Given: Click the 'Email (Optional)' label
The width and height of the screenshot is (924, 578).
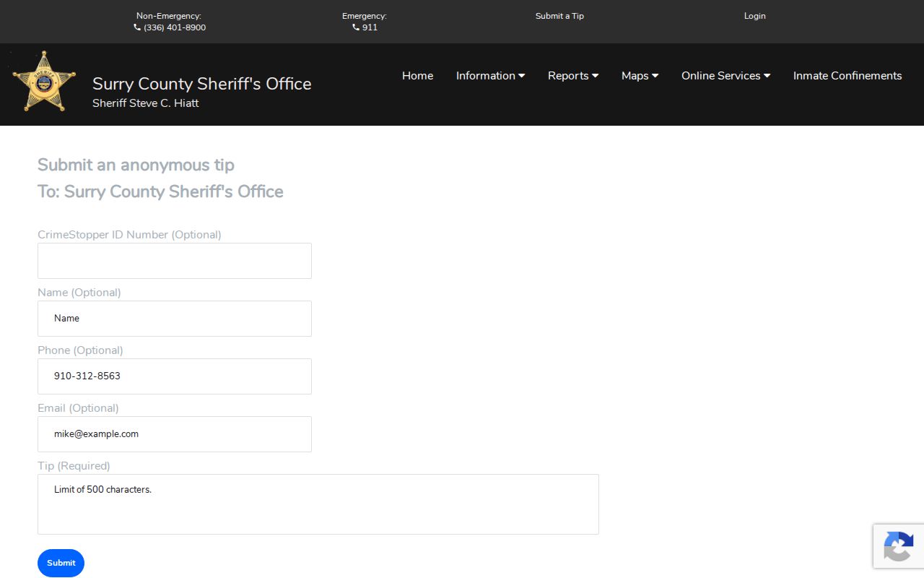Looking at the screenshot, I should click(x=78, y=408).
